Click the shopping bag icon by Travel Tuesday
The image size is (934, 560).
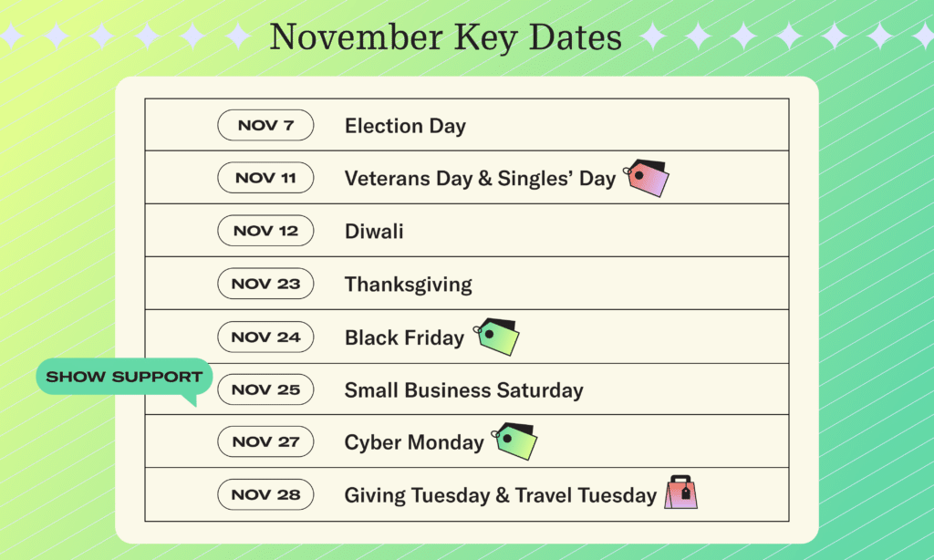click(x=680, y=493)
